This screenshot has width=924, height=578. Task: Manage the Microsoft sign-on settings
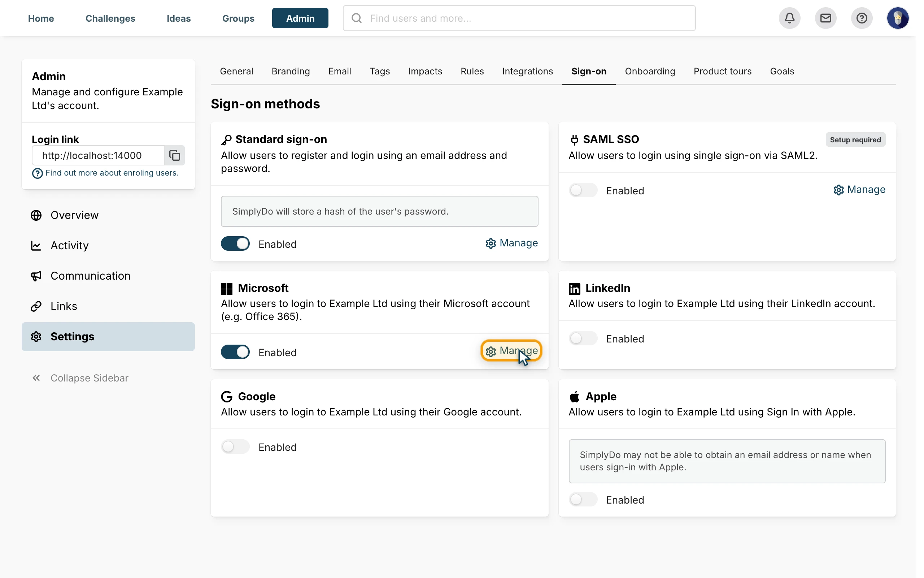(512, 350)
